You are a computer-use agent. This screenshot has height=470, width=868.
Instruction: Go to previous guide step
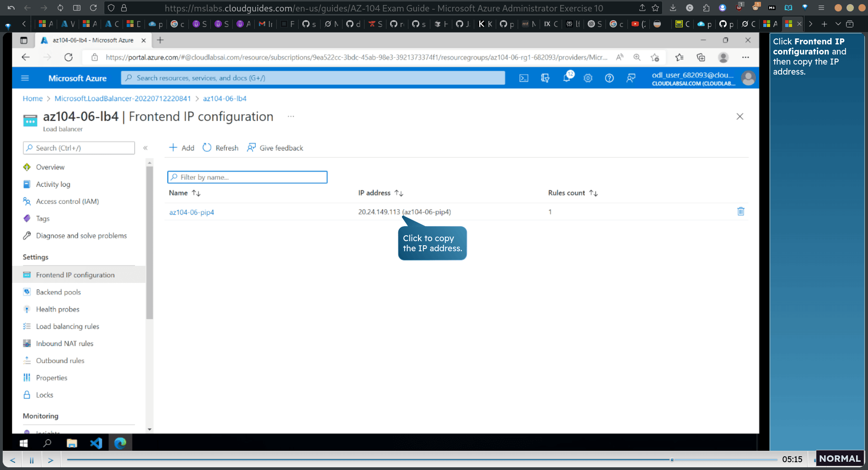click(13, 460)
